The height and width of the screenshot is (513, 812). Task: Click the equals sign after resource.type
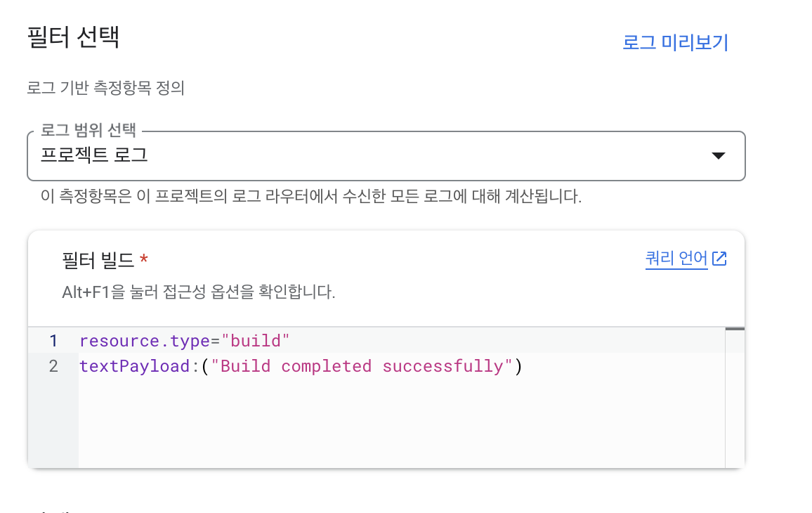(215, 341)
